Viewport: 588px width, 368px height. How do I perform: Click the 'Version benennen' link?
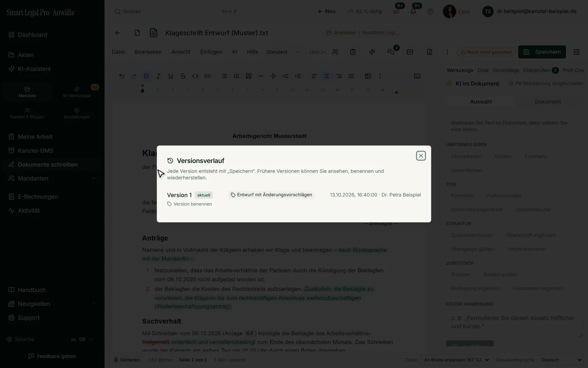pyautogui.click(x=189, y=204)
